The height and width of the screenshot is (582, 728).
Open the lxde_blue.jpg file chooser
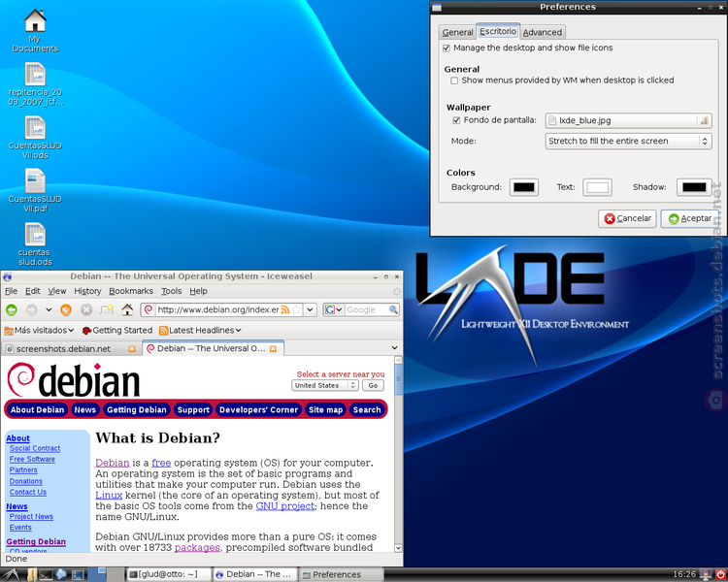pyautogui.click(x=629, y=120)
